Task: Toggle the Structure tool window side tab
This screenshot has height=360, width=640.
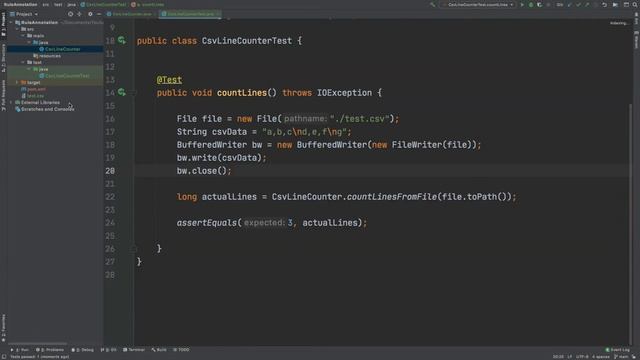Action: click(3, 58)
